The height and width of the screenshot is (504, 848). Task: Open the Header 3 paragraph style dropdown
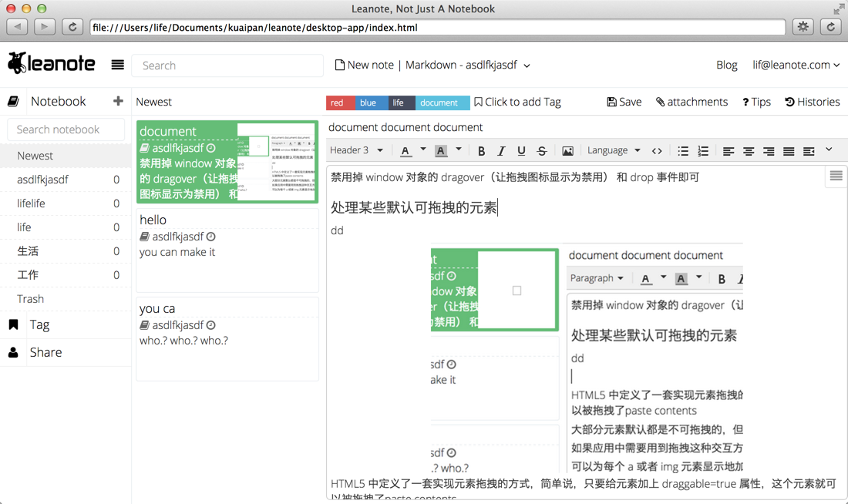356,150
